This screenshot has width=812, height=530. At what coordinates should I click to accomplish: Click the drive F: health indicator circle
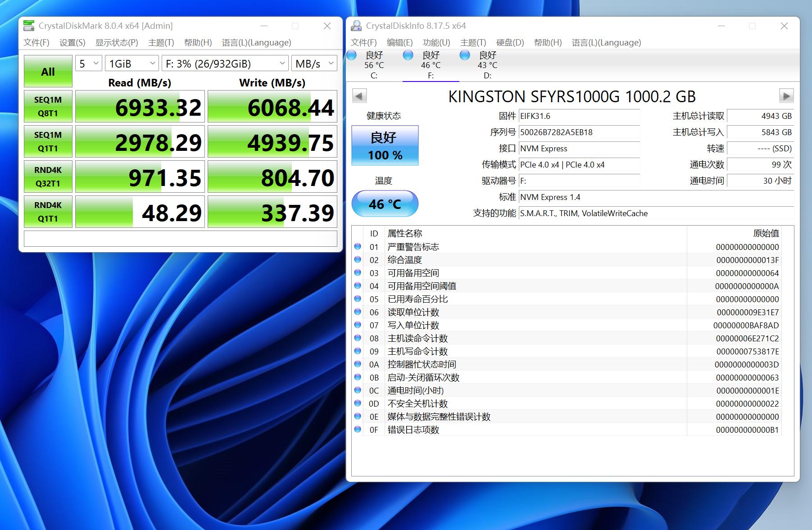coord(408,55)
